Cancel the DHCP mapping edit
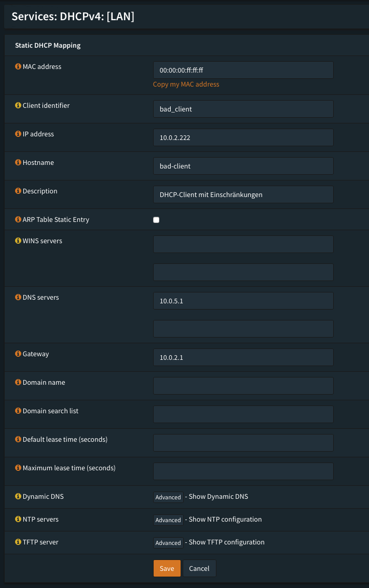Image resolution: width=369 pixels, height=588 pixels. (199, 568)
